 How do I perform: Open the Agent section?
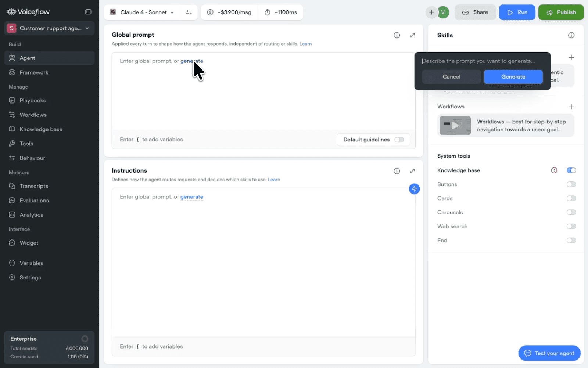(49, 58)
